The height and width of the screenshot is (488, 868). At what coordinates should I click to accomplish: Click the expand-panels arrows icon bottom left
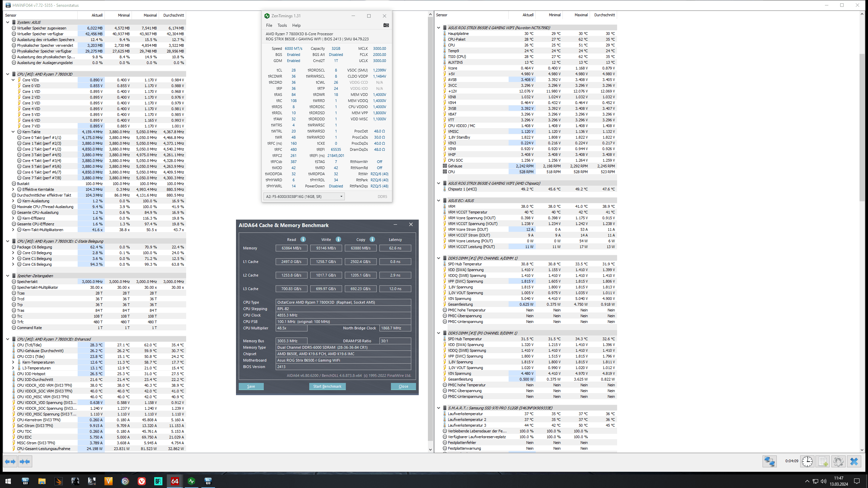point(10,462)
